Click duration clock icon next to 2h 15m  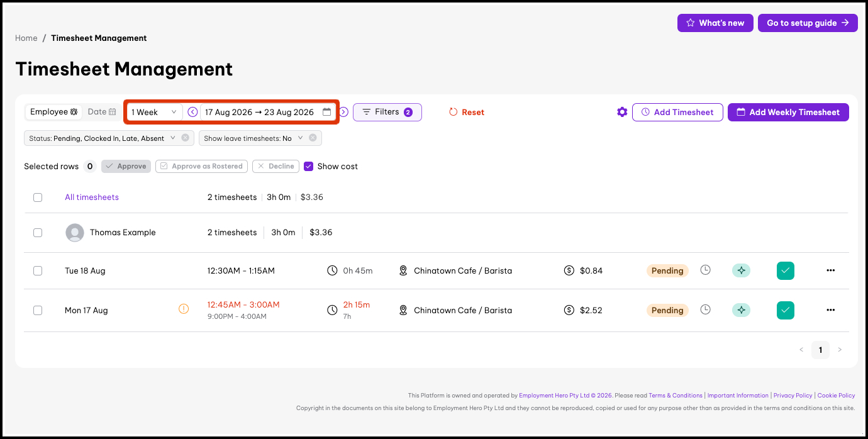pyautogui.click(x=332, y=310)
